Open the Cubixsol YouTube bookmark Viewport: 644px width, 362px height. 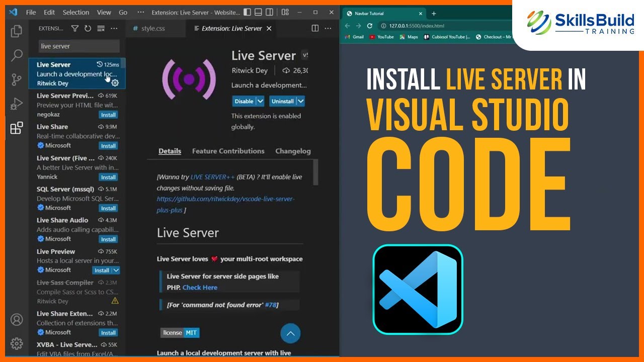pos(447,37)
